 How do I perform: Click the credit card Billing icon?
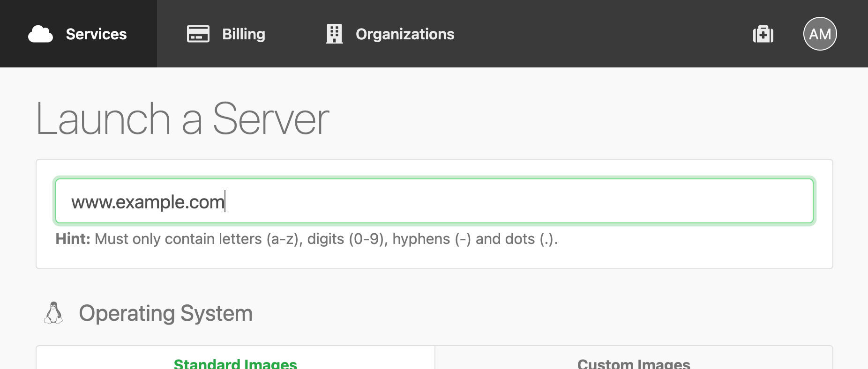tap(198, 34)
